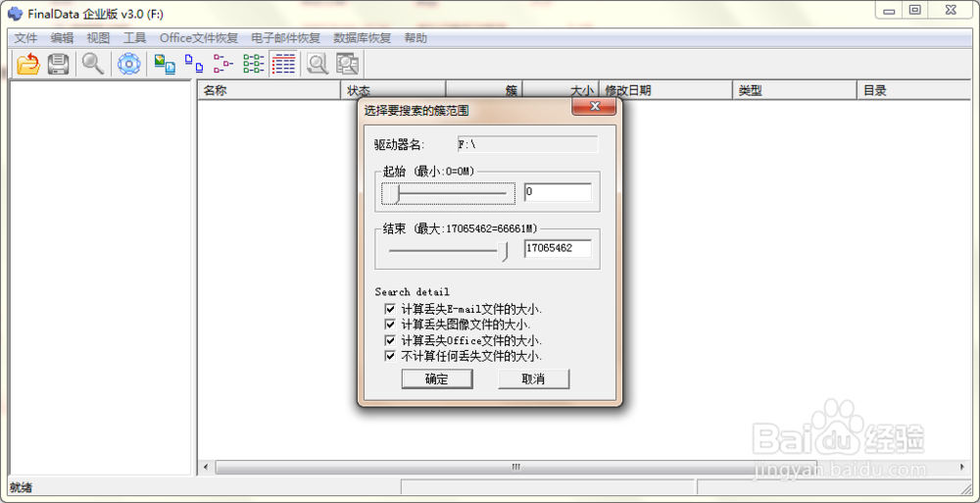The image size is (980, 503).
Task: Sort by 状态 column header
Action: click(393, 90)
